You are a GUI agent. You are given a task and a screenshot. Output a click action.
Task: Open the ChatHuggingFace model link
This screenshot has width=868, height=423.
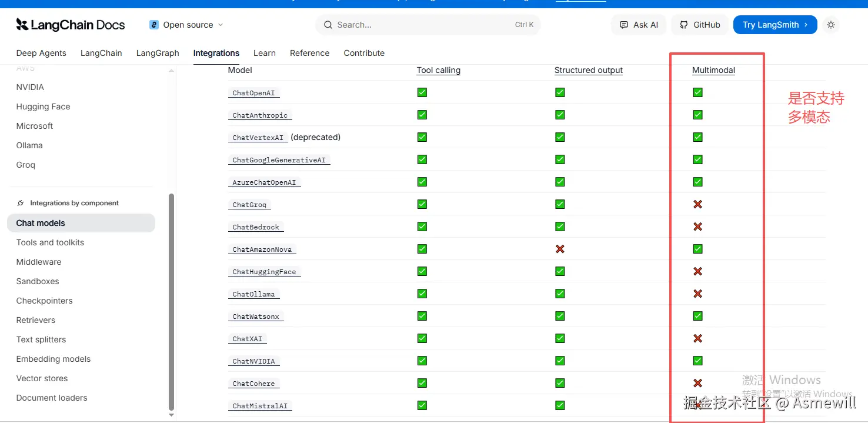[x=264, y=272]
